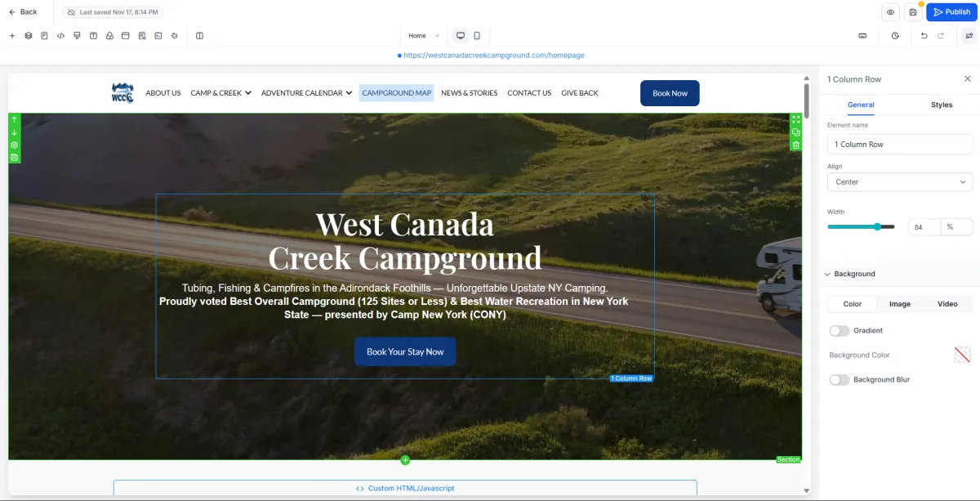Click the GIVE BACK nav item

580,93
